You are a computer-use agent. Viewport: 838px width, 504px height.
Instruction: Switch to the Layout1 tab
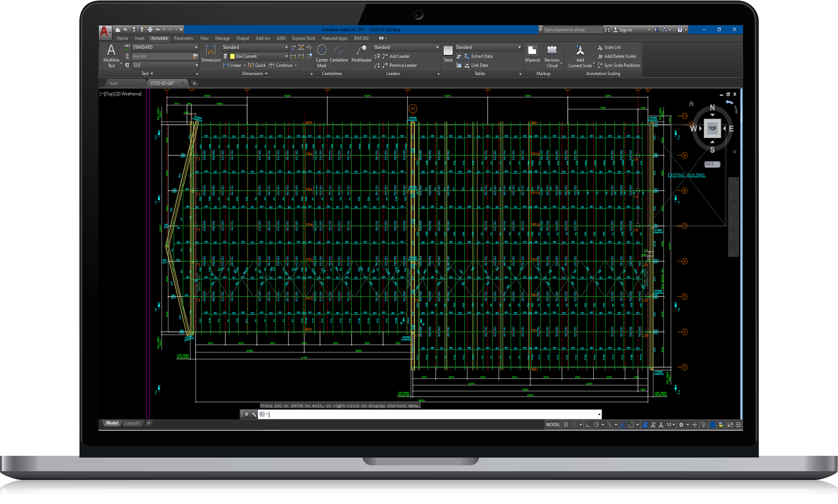(132, 423)
